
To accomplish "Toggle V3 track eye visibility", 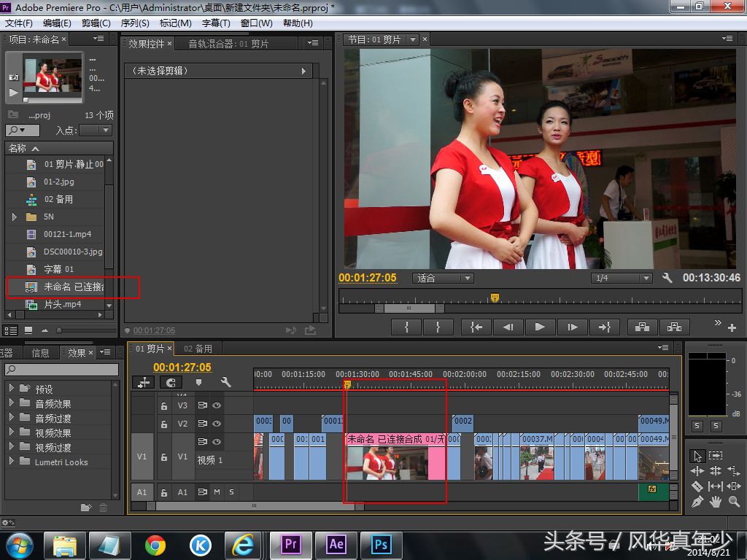I will [x=217, y=405].
